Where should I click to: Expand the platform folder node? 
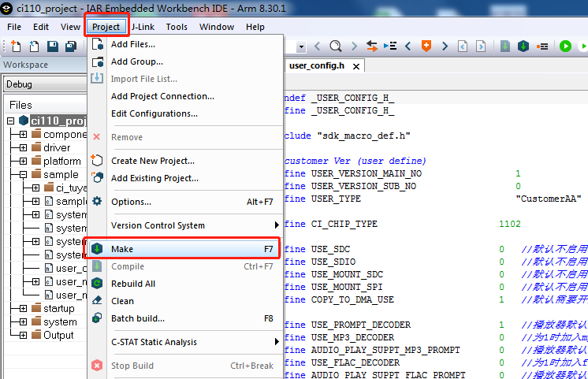23,162
